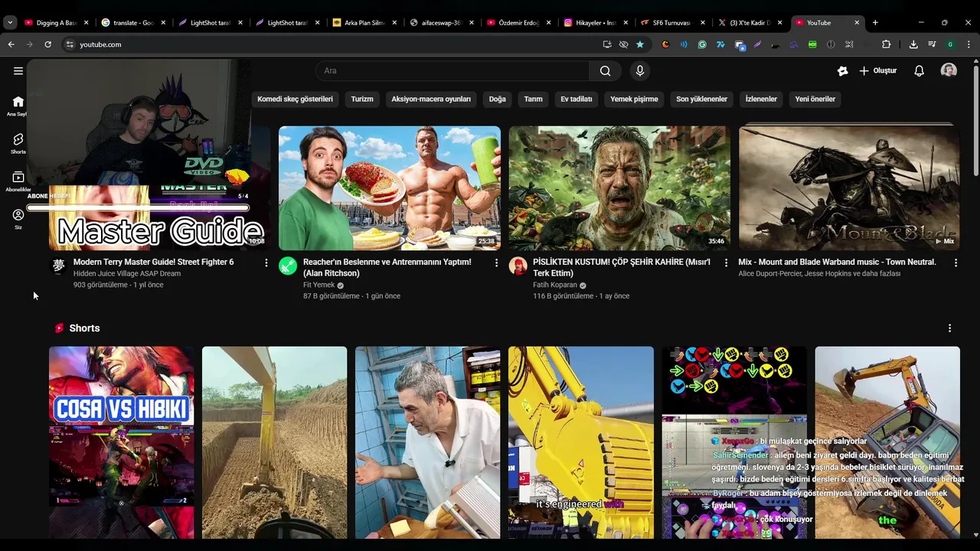980x551 pixels.
Task: Open Fatih Koparan channel name link
Action: click(x=555, y=285)
